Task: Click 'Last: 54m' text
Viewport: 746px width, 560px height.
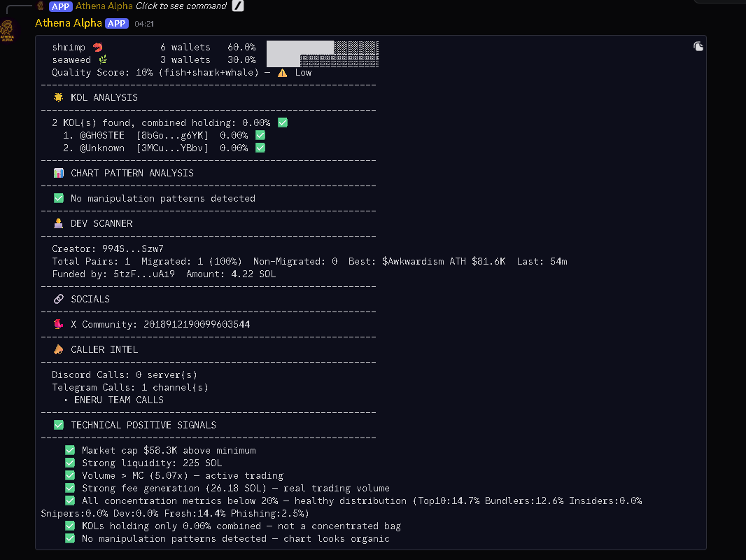Action: tap(542, 261)
